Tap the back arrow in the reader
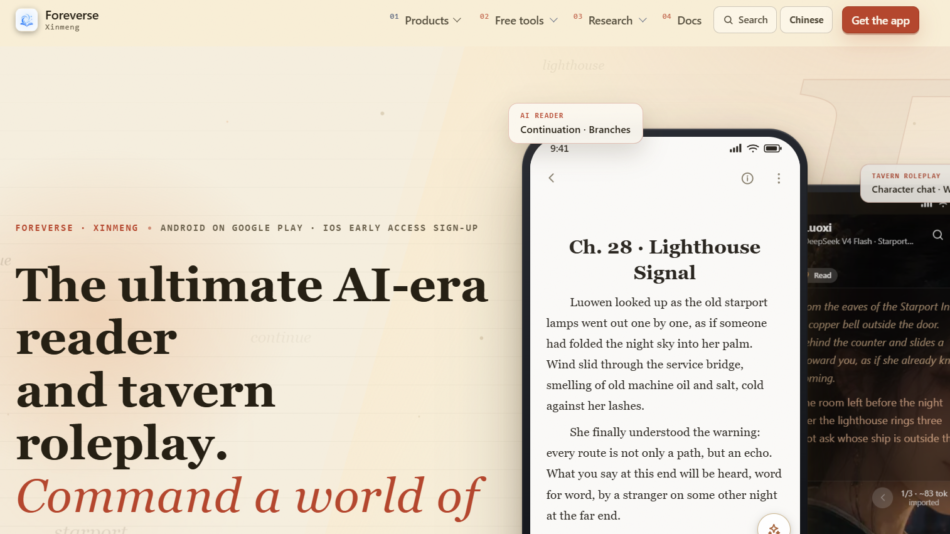This screenshot has width=950, height=534. click(551, 178)
